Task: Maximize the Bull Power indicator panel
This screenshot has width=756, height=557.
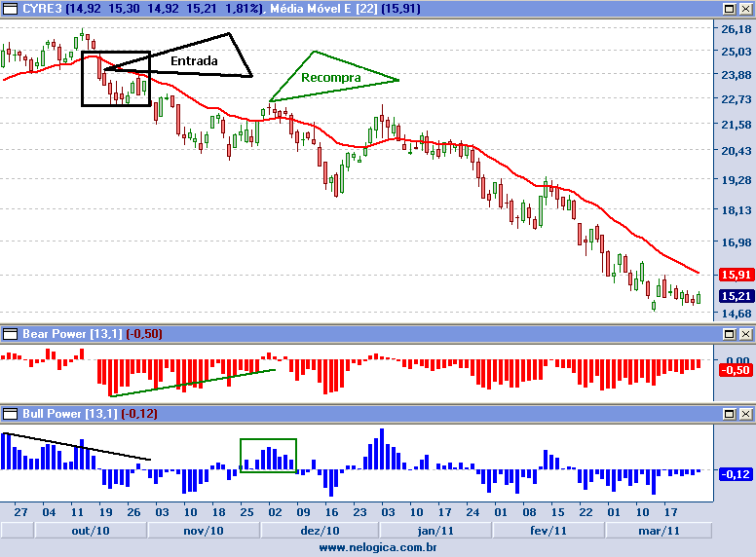Action: [x=729, y=414]
